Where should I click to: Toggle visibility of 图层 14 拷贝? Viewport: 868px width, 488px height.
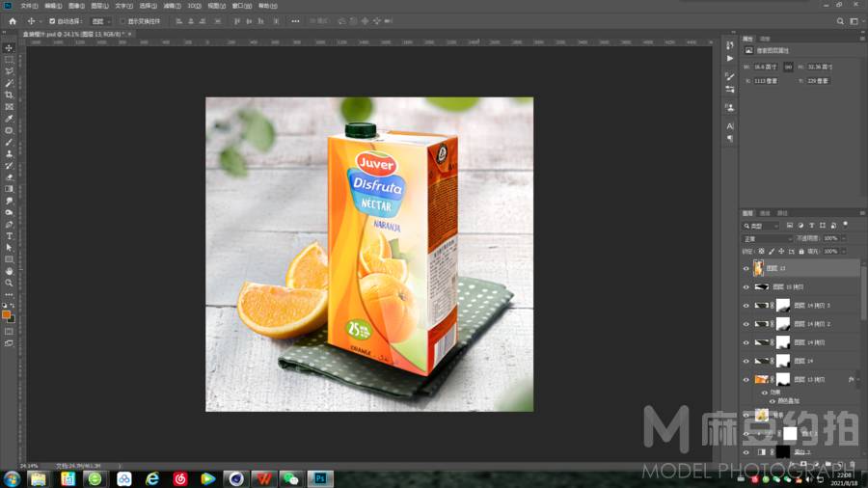point(746,342)
